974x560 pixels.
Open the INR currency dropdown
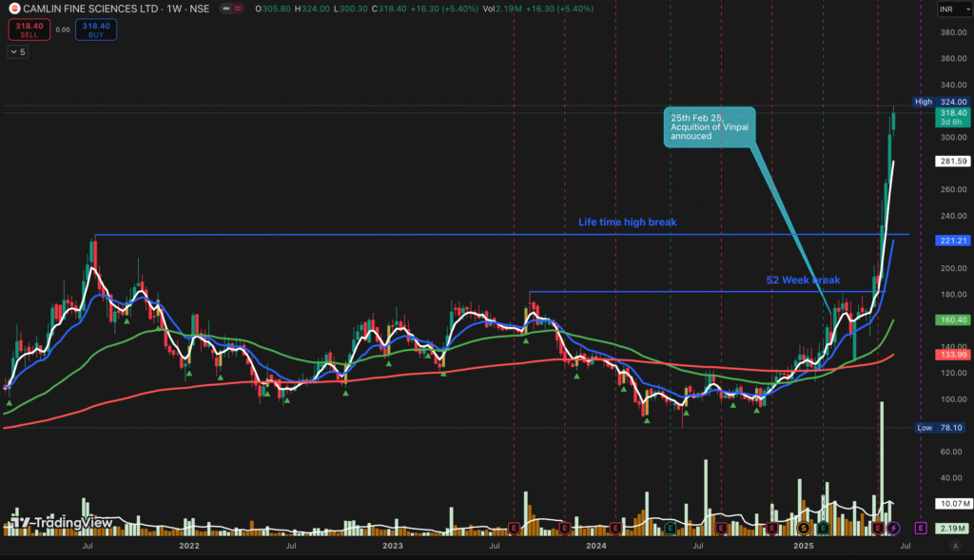tap(954, 10)
